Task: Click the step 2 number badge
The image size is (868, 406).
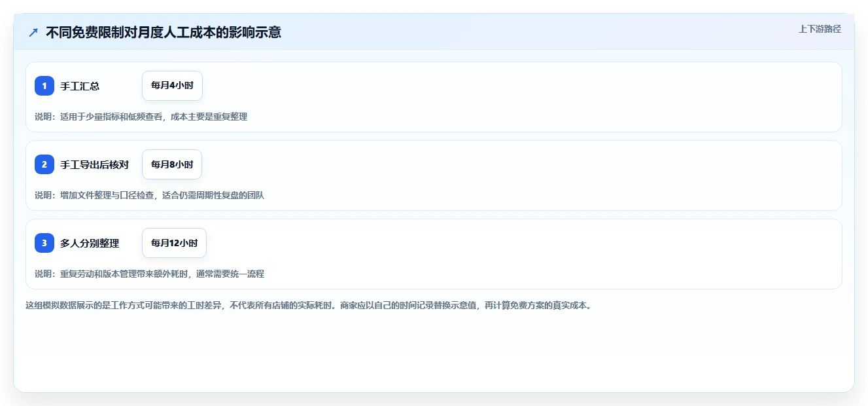Action: (44, 164)
